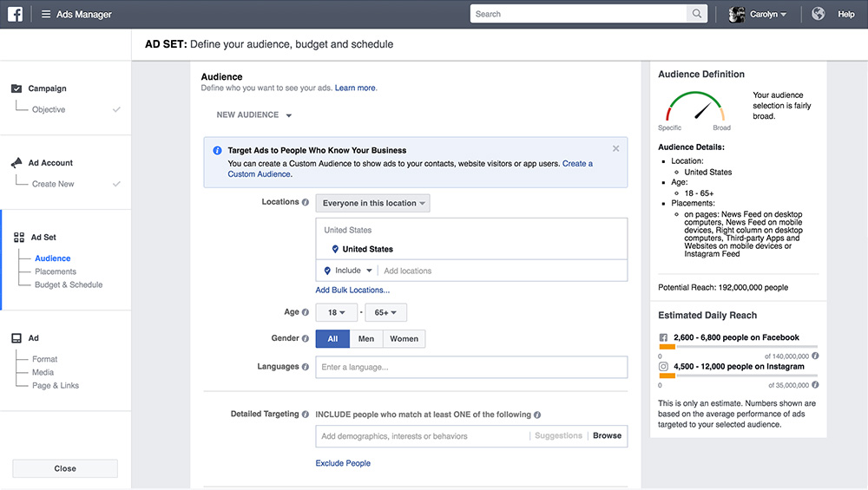This screenshot has width=868, height=490.
Task: Click Suggestions in Detailed Targeting
Action: click(558, 436)
